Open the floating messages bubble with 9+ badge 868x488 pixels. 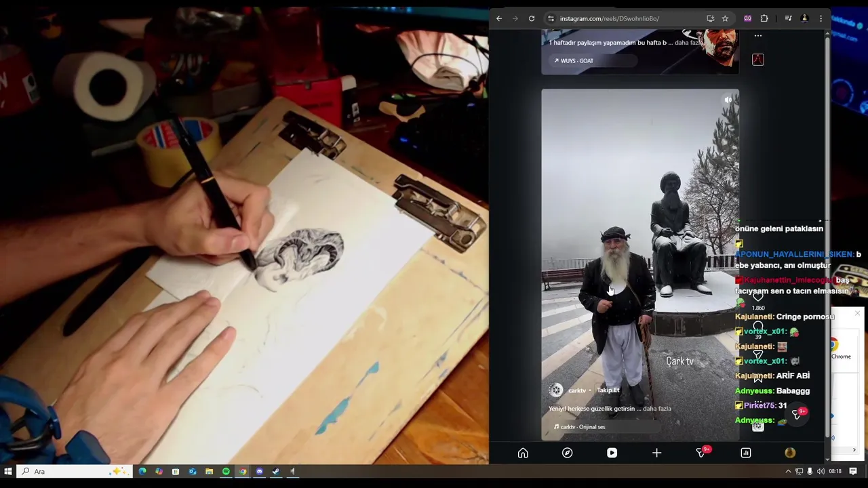point(797,414)
